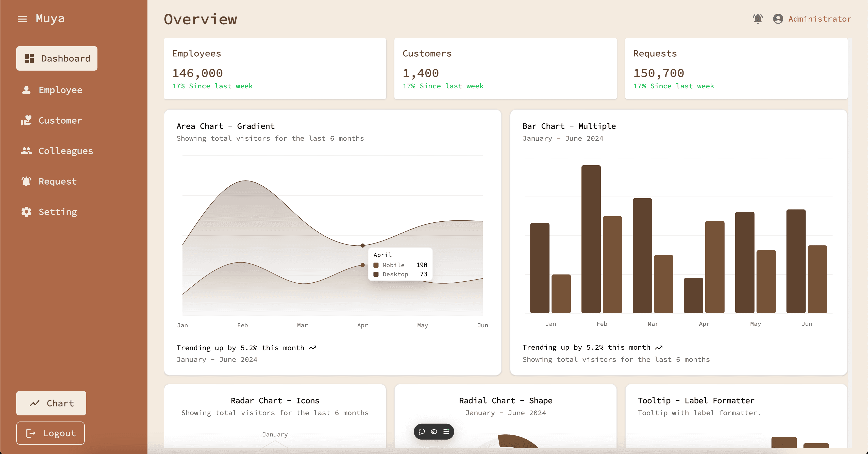Click the hamburger menu icon beside Muya
868x454 pixels.
tap(22, 19)
